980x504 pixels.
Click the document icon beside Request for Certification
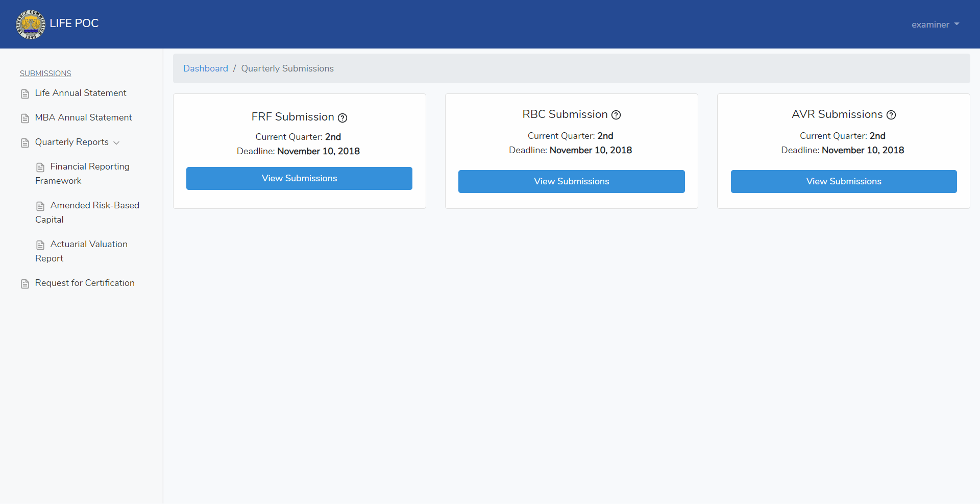tap(25, 284)
